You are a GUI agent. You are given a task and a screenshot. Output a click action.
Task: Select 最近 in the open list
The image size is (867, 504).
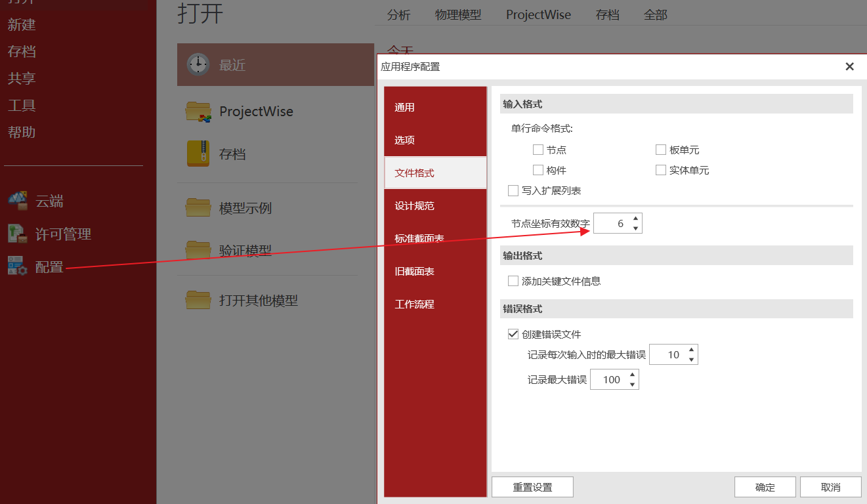pos(276,65)
